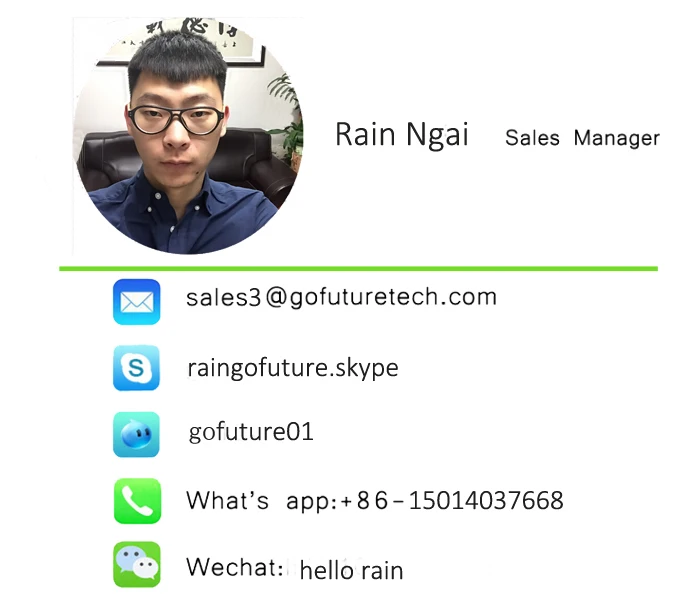Open the WeChat speech bubbles icon
Viewport: 700px width, 600px height.
point(137,565)
